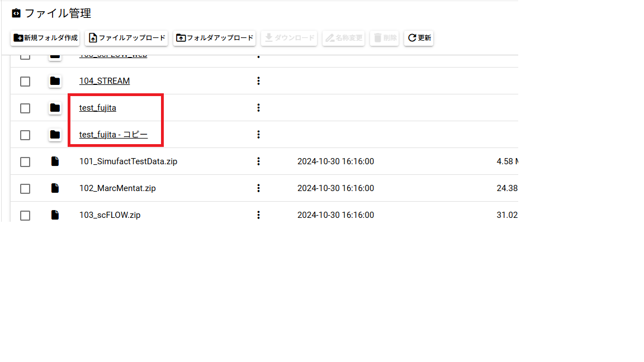The width and height of the screenshot is (644, 362).
Task: Tick the checkbox for 101_SimufactTestData.zip
Action: pos(25,162)
